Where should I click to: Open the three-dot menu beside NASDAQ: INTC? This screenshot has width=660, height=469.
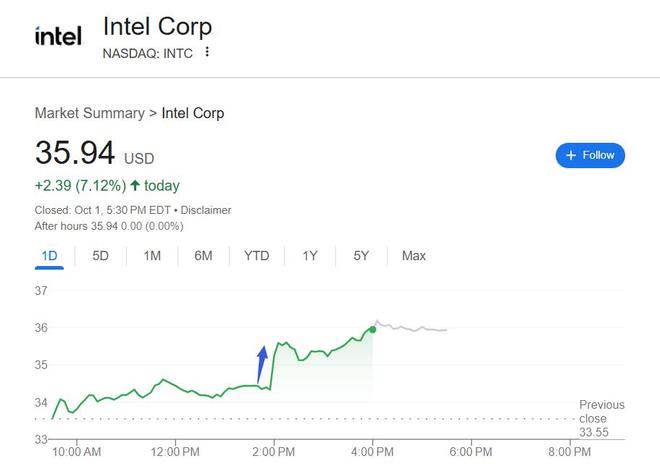[207, 52]
